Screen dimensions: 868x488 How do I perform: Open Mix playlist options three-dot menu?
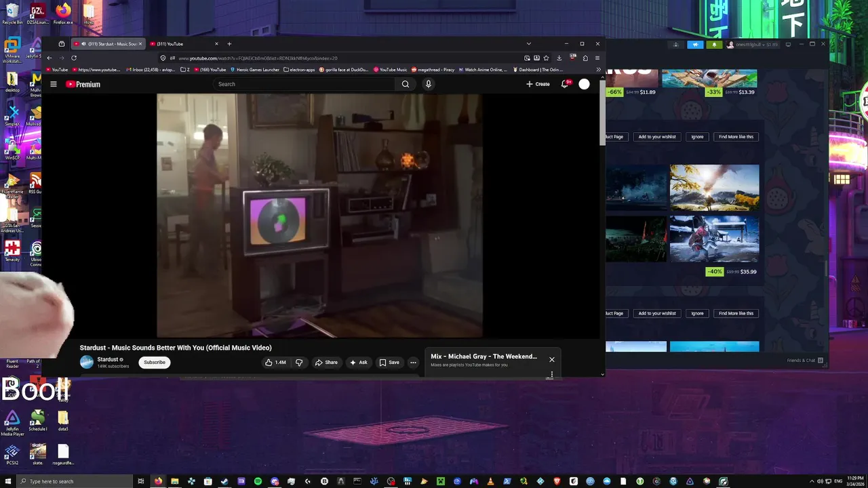(552, 374)
